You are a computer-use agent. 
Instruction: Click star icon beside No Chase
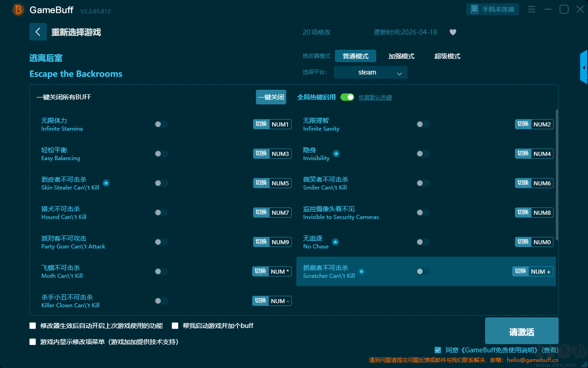(335, 242)
